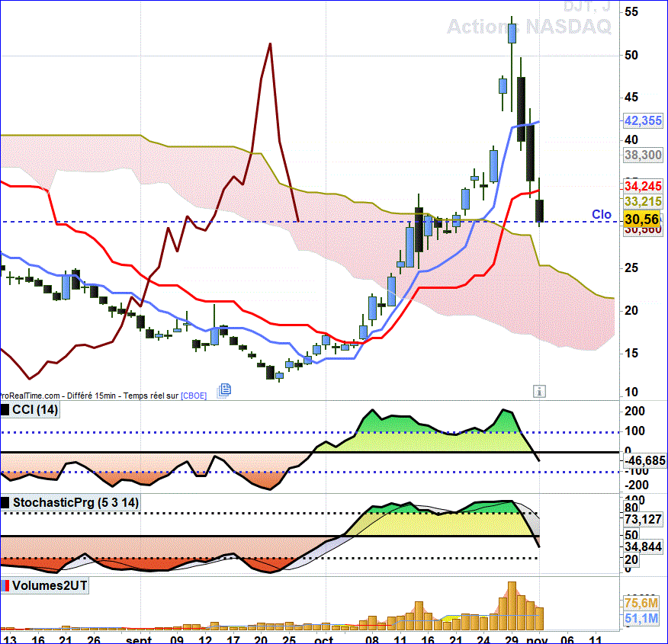Click the 20 level on price axis
The height and width of the screenshot is (644, 668).
[x=631, y=311]
